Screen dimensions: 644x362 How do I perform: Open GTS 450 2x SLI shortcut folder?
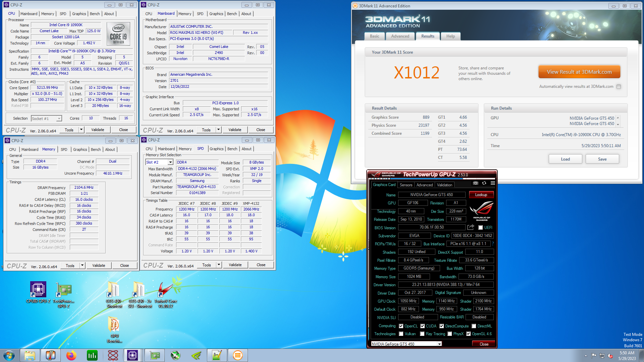140,295
